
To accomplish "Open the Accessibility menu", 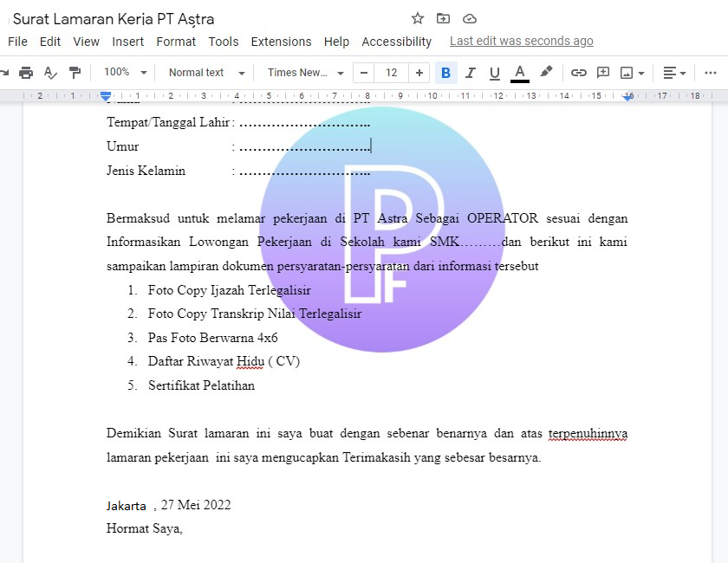I will pos(397,42).
